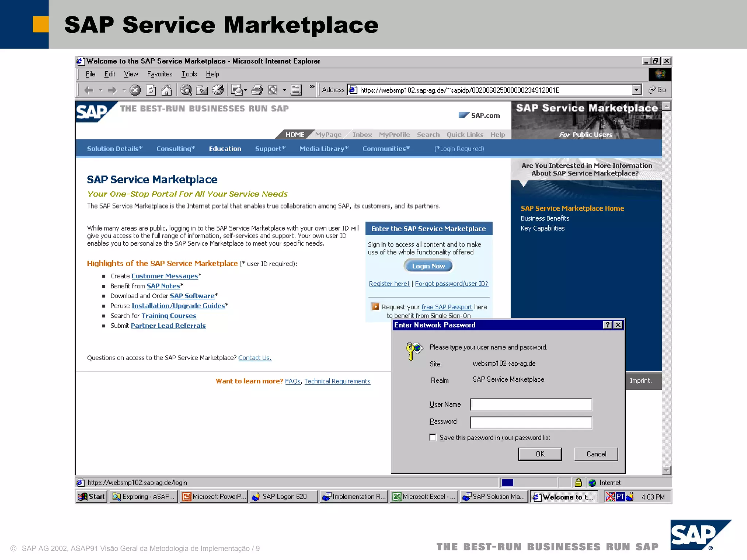Viewport: 747px width, 560px height.
Task: Open the Back history dropdown arrow
Action: pyautogui.click(x=101, y=90)
